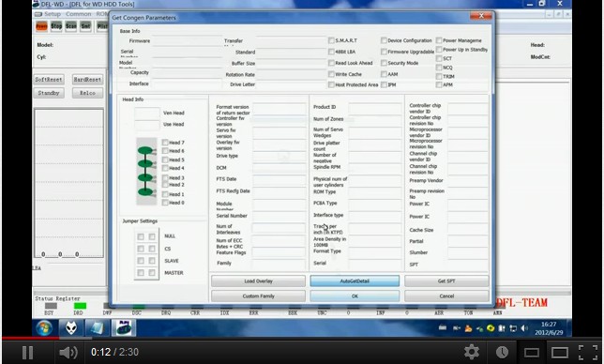Seek along the red video progress bar
Image resolution: width=604 pixels, height=364 pixels.
coord(31,338)
